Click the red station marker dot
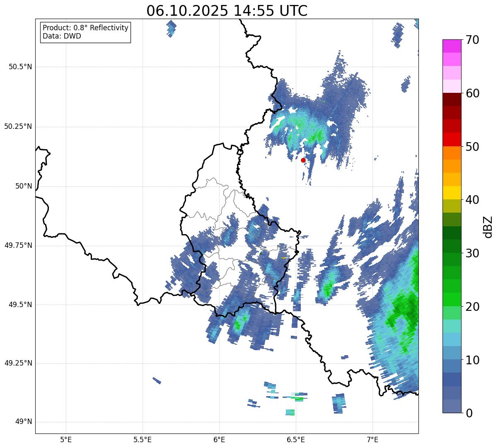 303,160
